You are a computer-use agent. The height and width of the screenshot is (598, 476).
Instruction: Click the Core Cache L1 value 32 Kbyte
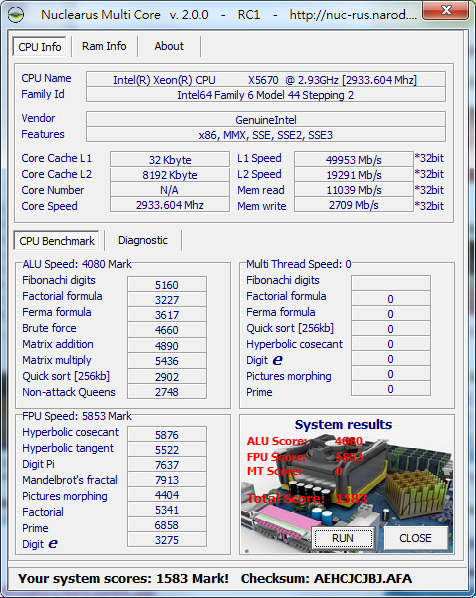pyautogui.click(x=170, y=159)
